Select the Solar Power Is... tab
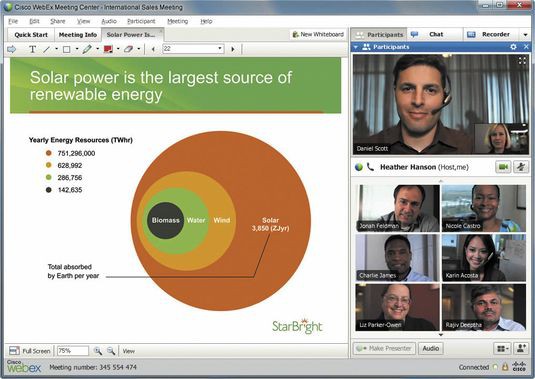Image resolution: width=535 pixels, height=379 pixels. (x=131, y=35)
